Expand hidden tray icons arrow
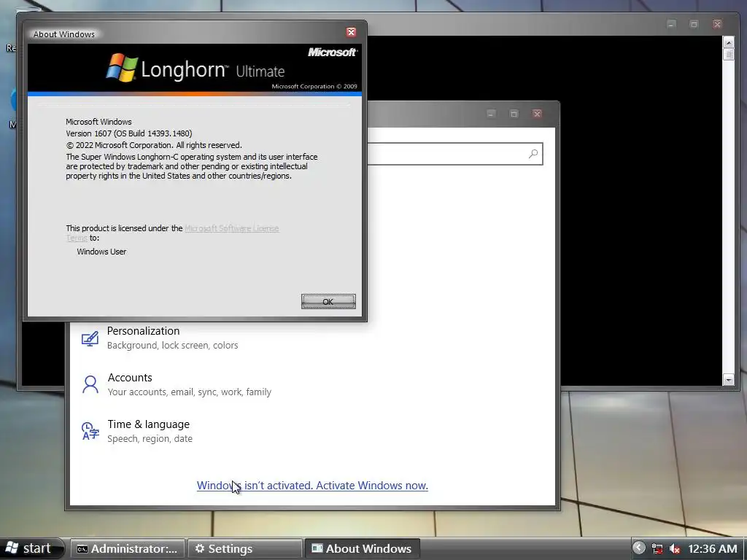 click(x=639, y=548)
